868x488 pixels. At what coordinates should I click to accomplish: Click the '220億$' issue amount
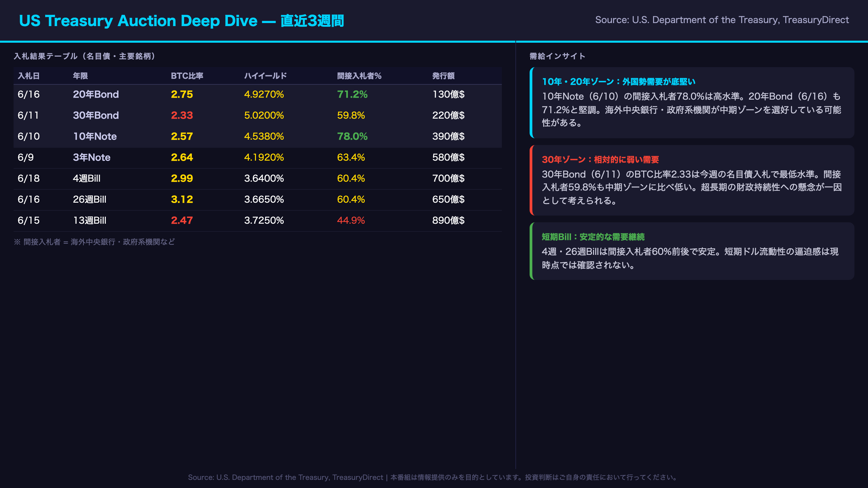coord(448,115)
